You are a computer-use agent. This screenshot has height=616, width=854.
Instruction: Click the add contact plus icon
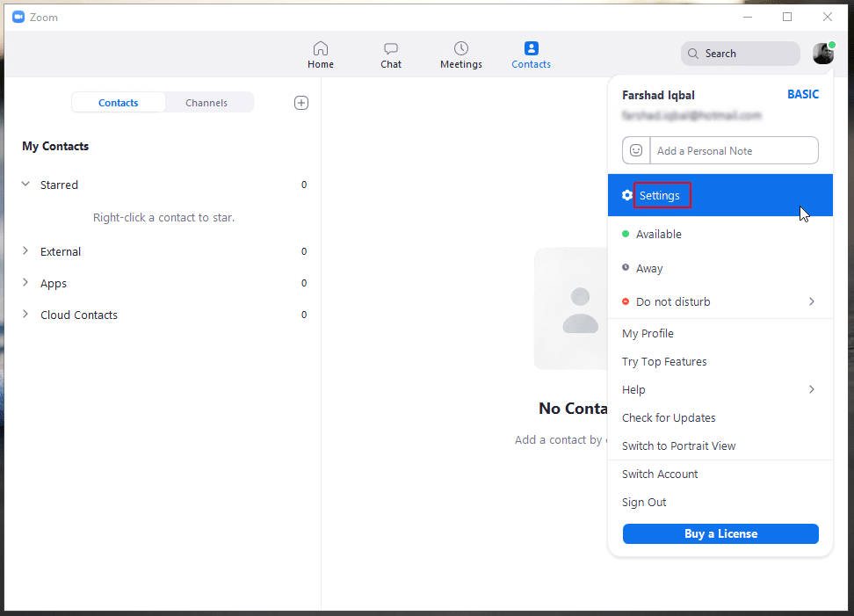point(301,103)
